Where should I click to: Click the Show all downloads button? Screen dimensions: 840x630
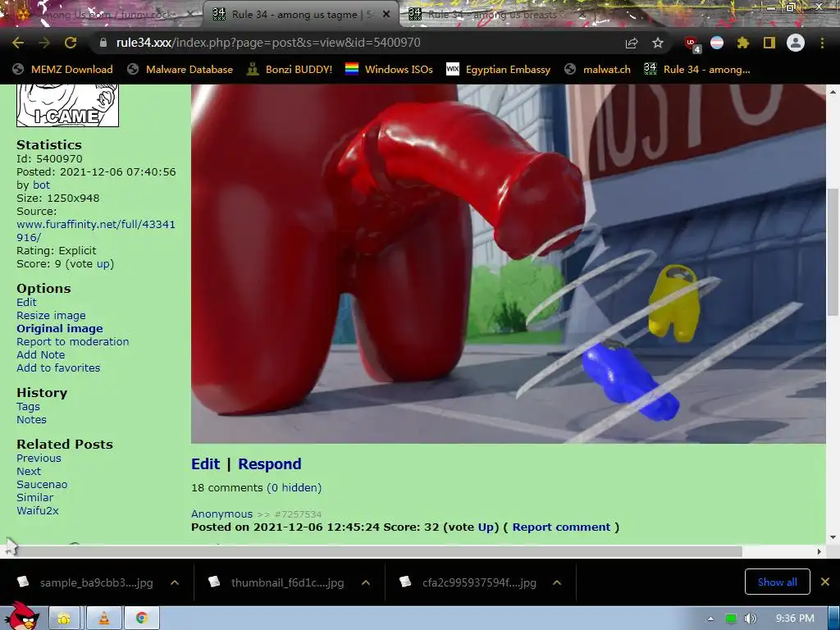(778, 582)
